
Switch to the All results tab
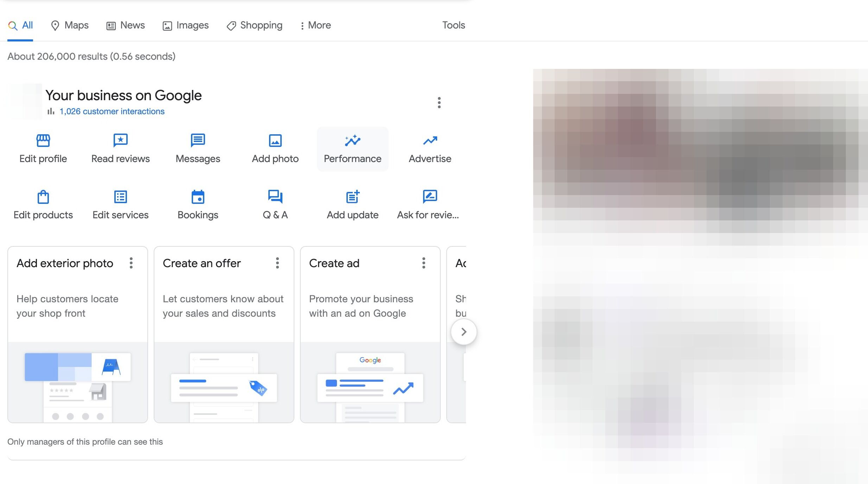20,25
